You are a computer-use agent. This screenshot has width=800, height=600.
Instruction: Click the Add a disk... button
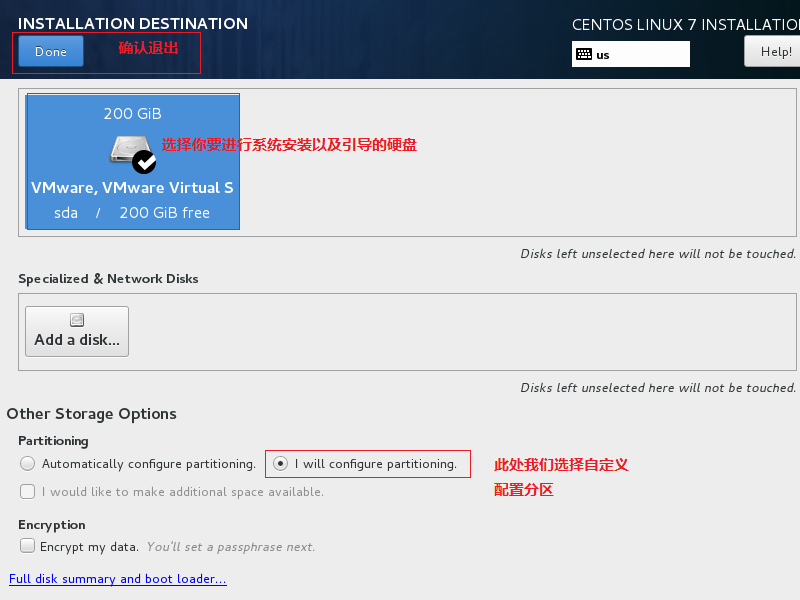[76, 330]
